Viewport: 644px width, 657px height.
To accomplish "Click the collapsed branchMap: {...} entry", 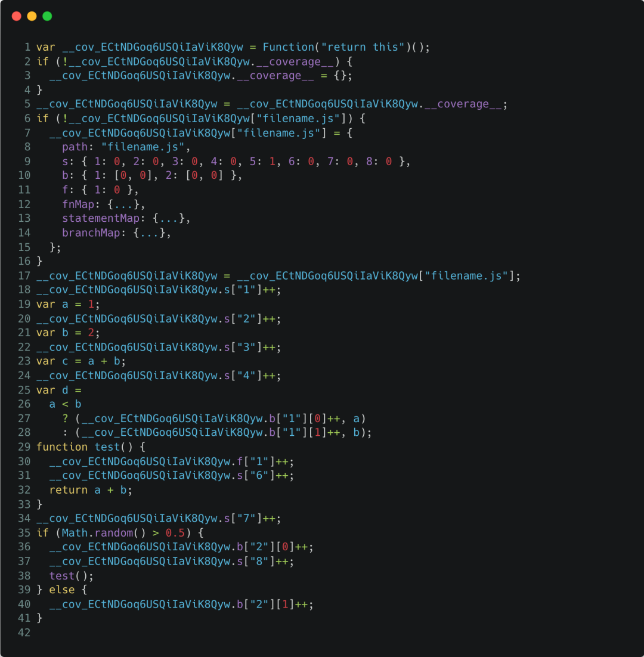I will (116, 233).
